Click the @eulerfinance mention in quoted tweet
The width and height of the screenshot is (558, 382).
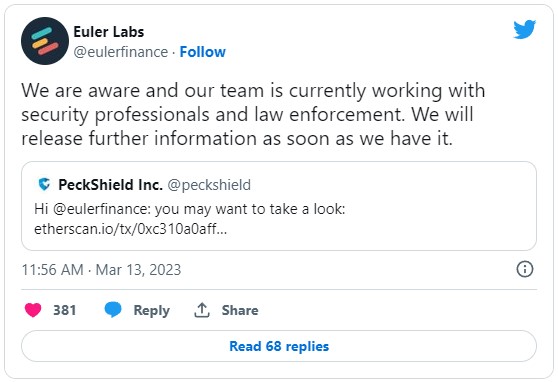[102, 209]
